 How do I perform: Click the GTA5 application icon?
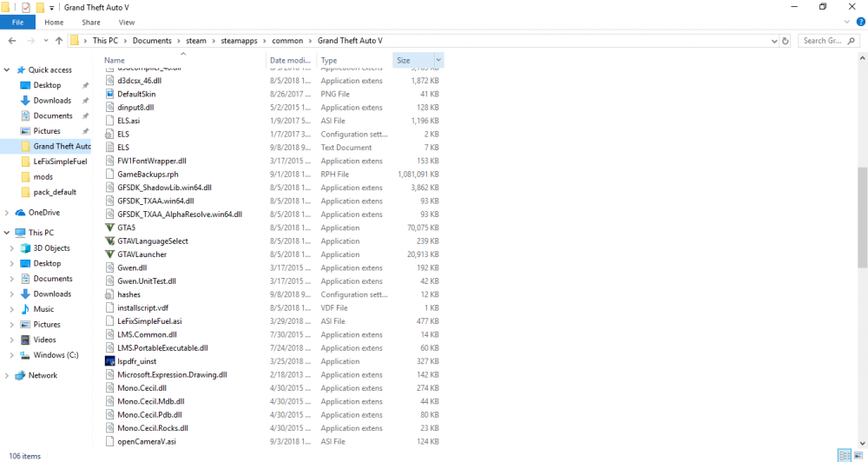(109, 228)
